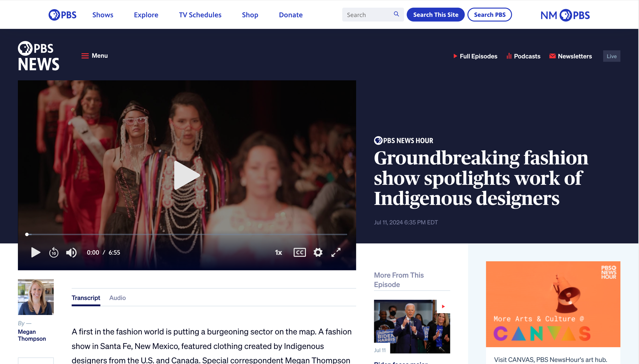Open Full Episodes
Image resolution: width=639 pixels, height=364 pixels.
(475, 56)
